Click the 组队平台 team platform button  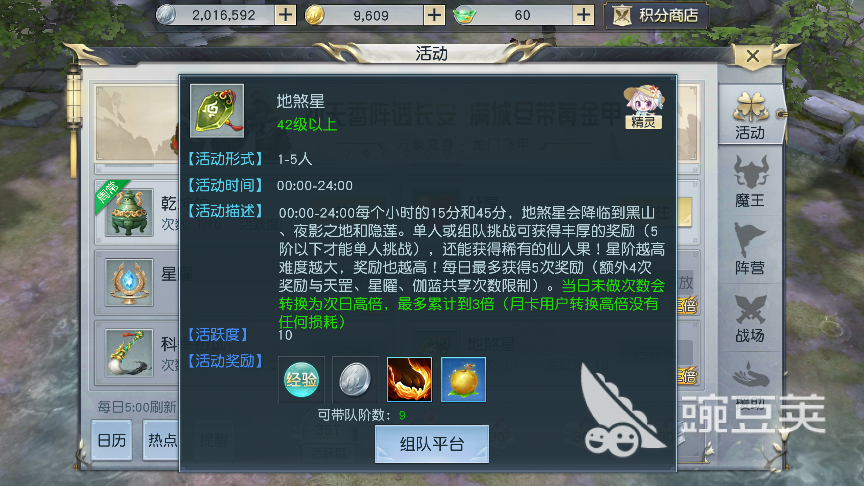pos(432,444)
